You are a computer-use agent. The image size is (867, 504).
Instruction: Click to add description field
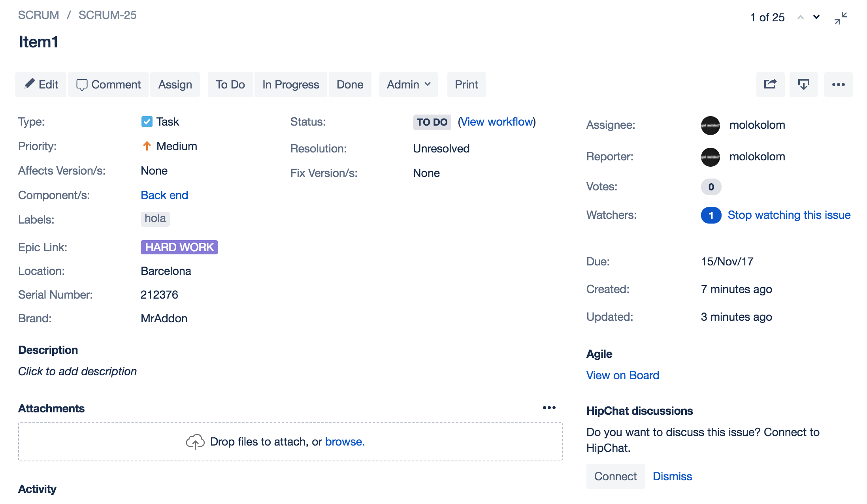click(77, 371)
